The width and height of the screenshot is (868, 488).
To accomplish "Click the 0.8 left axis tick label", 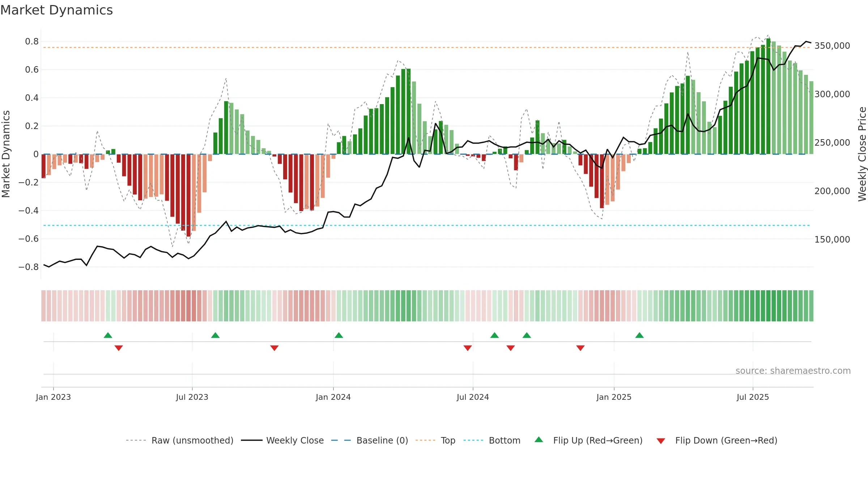I will click(x=32, y=42).
